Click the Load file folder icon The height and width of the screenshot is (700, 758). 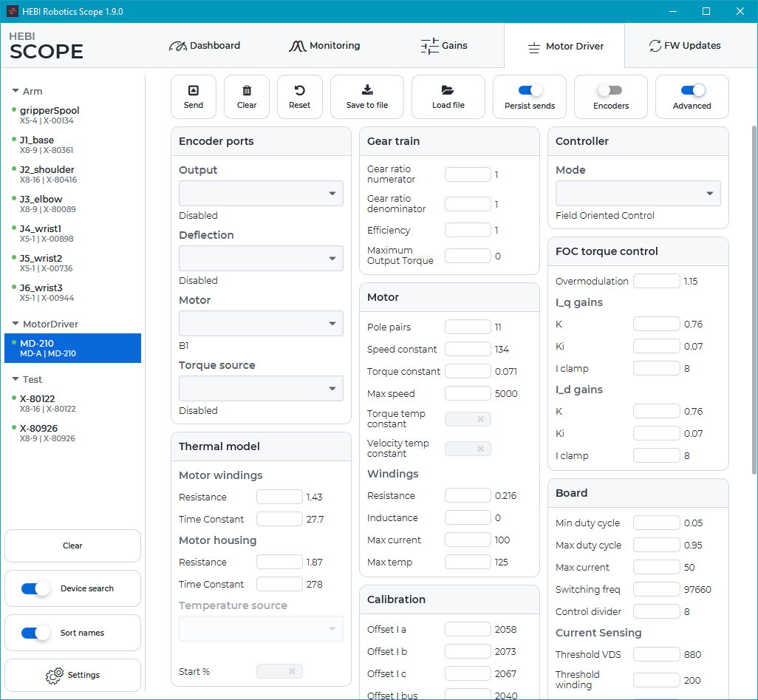coord(448,90)
